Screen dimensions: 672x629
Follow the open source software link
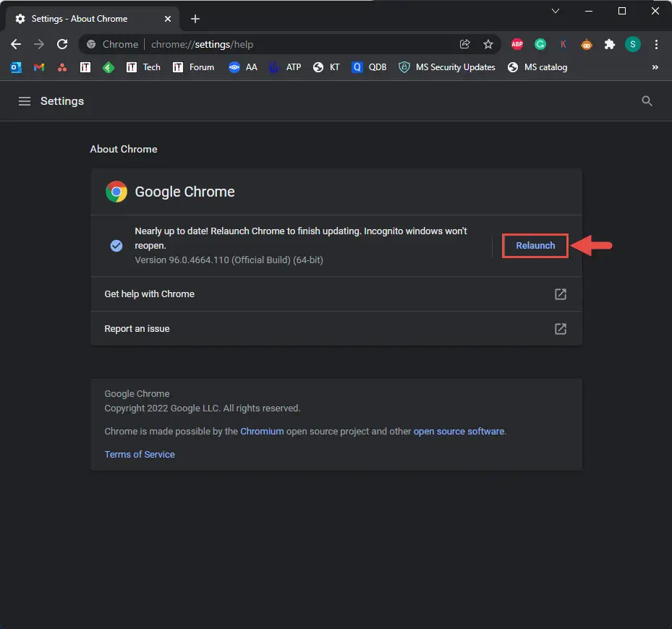click(x=459, y=432)
